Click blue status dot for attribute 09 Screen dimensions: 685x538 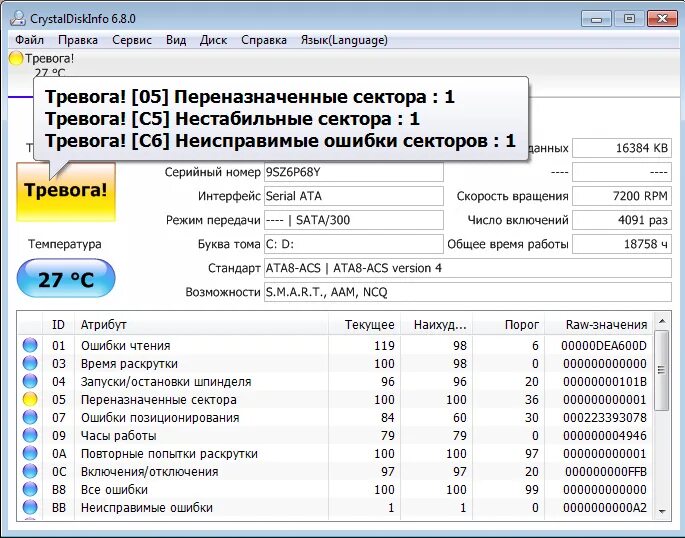pyautogui.click(x=30, y=435)
